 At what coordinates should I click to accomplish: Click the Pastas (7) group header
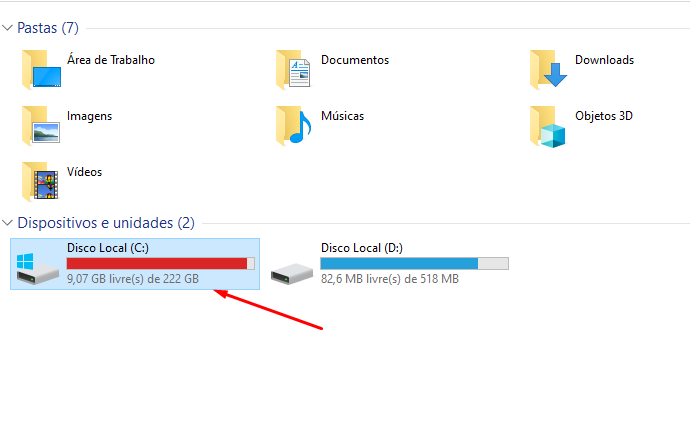pos(48,28)
